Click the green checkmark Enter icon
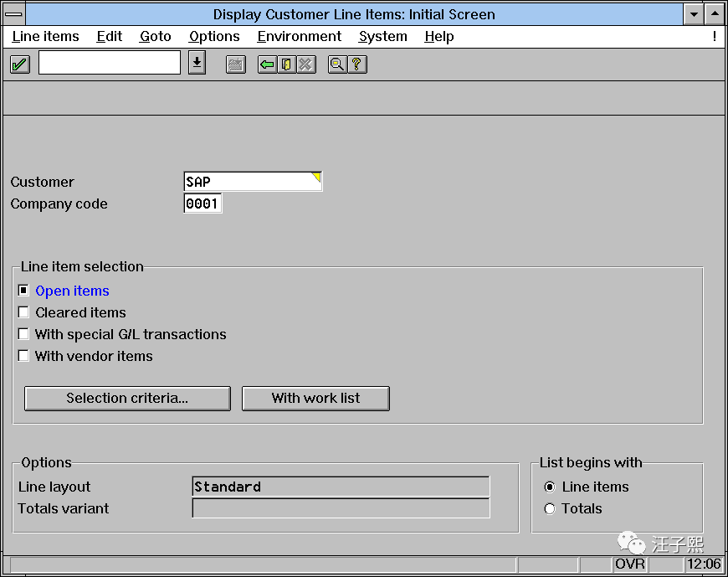728x577 pixels. [x=20, y=64]
